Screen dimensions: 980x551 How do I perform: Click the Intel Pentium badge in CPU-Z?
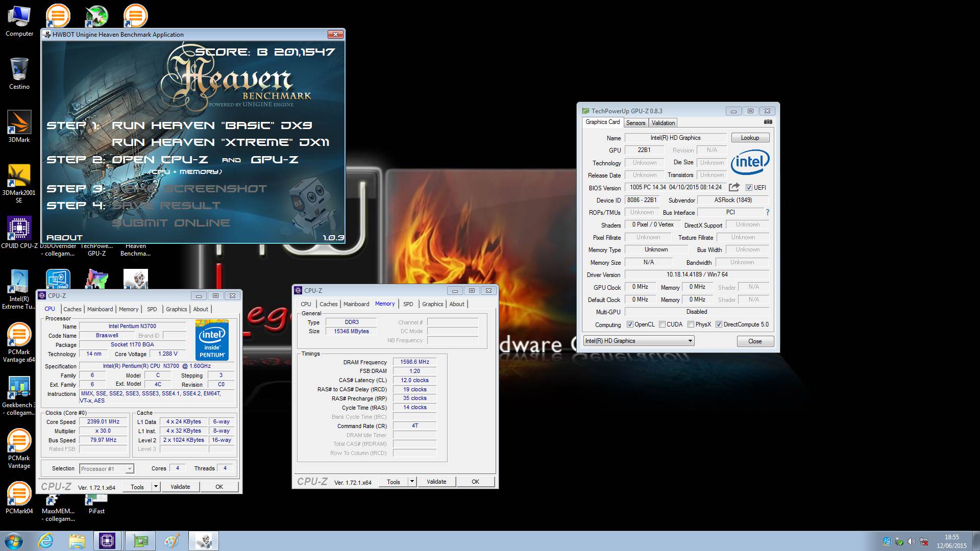pyautogui.click(x=212, y=340)
